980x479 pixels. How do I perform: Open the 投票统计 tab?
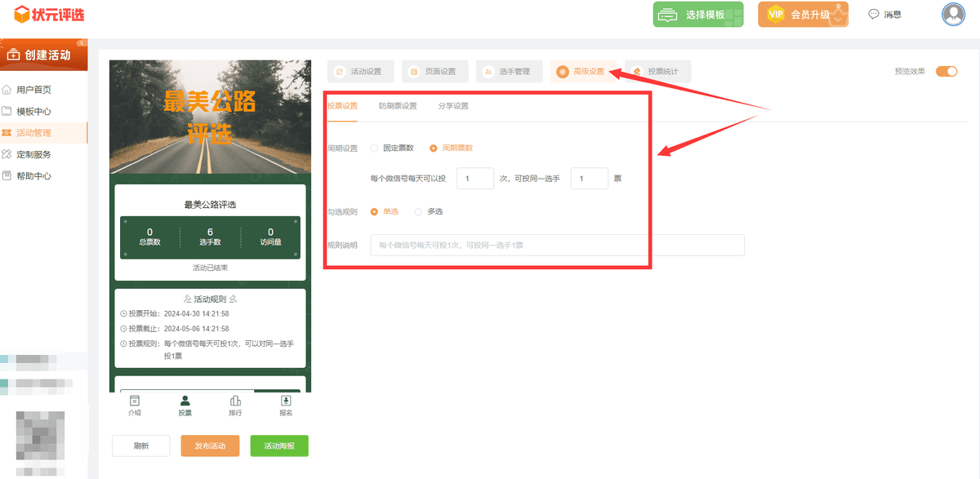(x=658, y=71)
